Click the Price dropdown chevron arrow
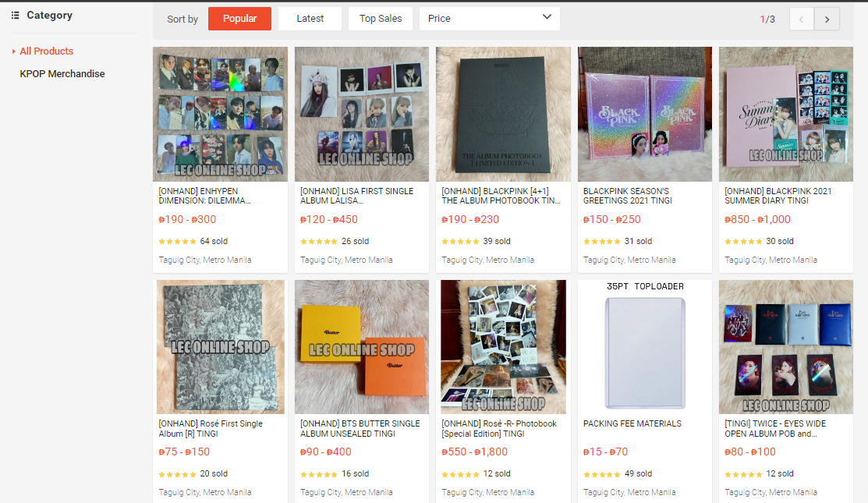The width and height of the screenshot is (868, 503). point(547,18)
